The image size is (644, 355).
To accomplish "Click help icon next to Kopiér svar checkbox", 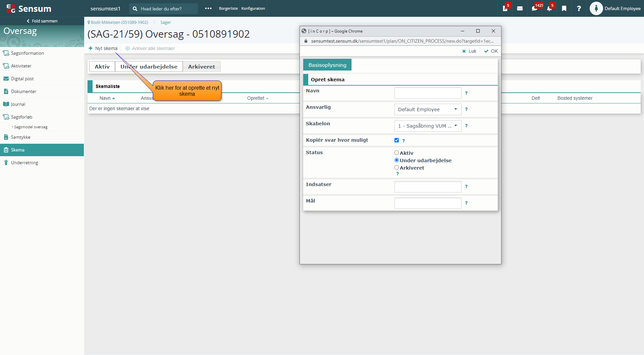I will click(x=404, y=141).
